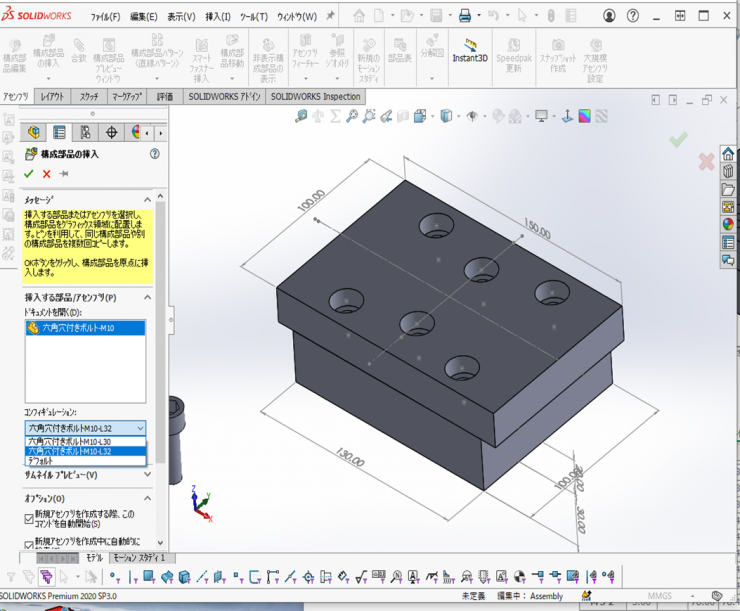
Task: Collapse the メッセージ section
Action: [150, 199]
